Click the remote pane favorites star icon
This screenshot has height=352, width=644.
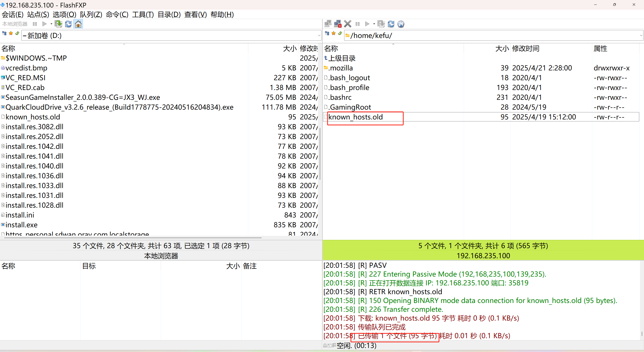pyautogui.click(x=334, y=33)
